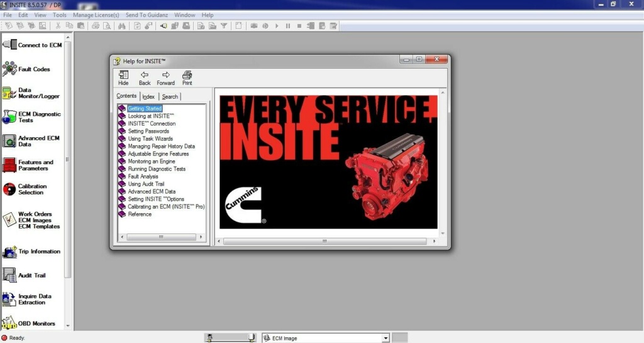Select Setting INSITE Options topic
The image size is (644, 343).
coord(156,199)
